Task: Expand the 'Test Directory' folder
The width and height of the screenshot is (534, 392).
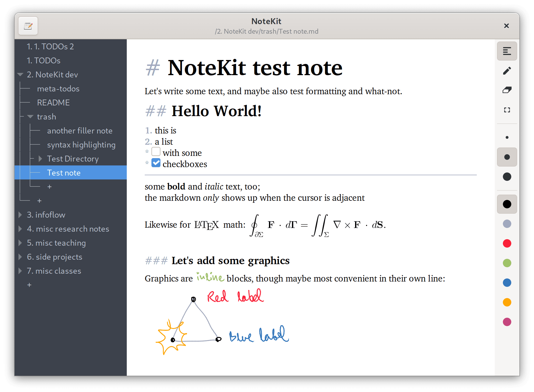Action: tap(40, 159)
